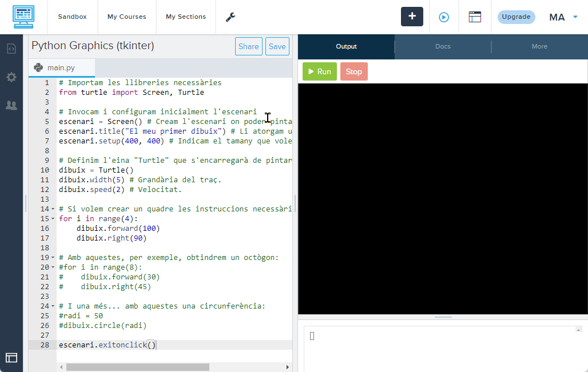Collapse the code fold arrow on line 14

53,209
